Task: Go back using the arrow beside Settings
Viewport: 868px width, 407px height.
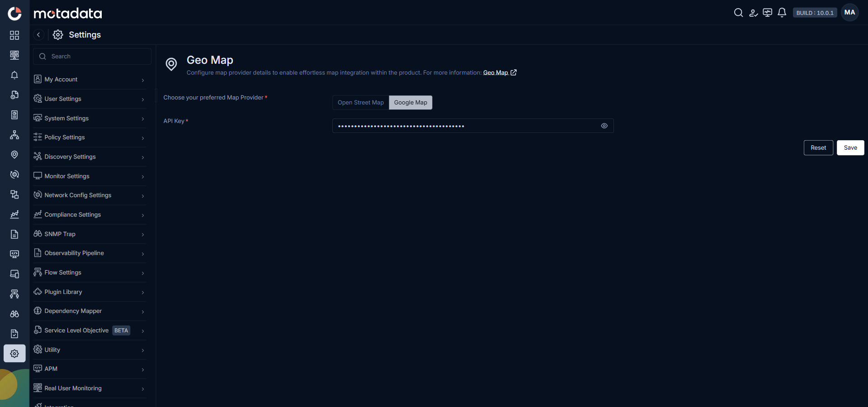Action: coord(38,35)
